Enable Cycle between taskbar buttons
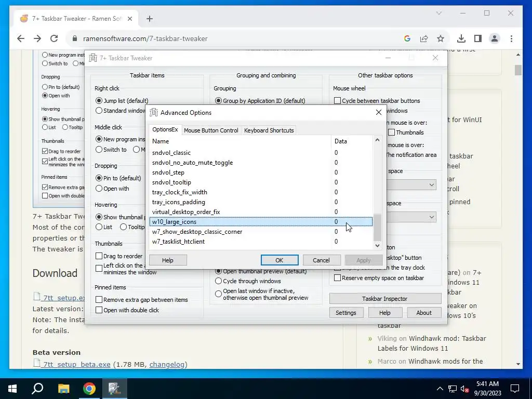 tap(337, 101)
